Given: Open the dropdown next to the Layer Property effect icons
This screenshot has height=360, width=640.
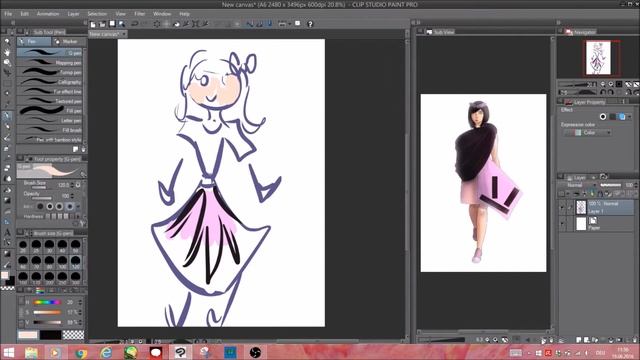Looking at the screenshot, I should coord(629,117).
